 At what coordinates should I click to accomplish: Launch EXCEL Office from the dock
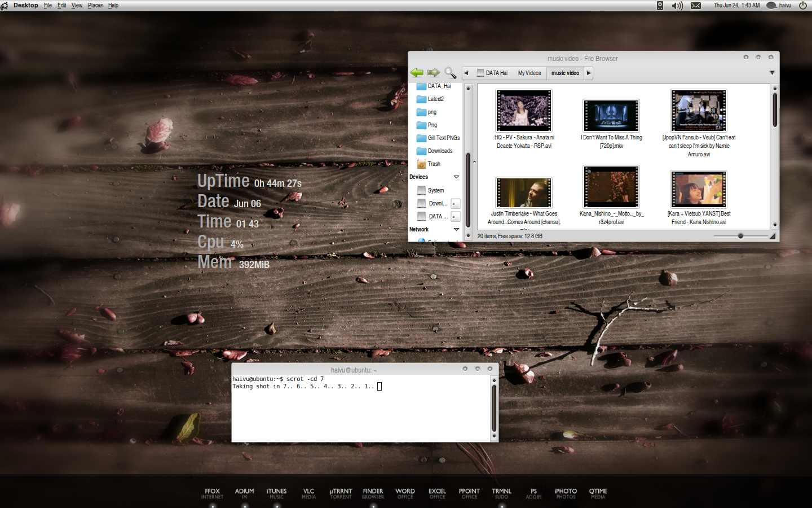437,494
